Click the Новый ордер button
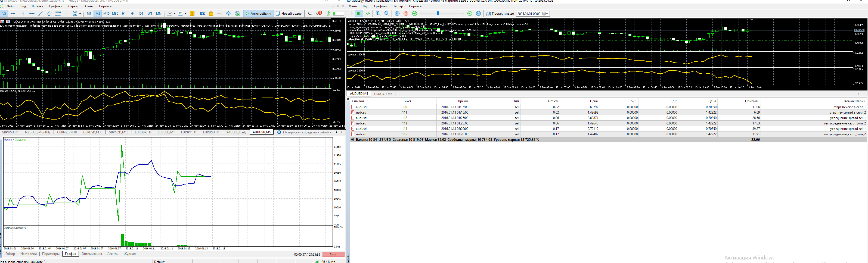 click(x=289, y=14)
